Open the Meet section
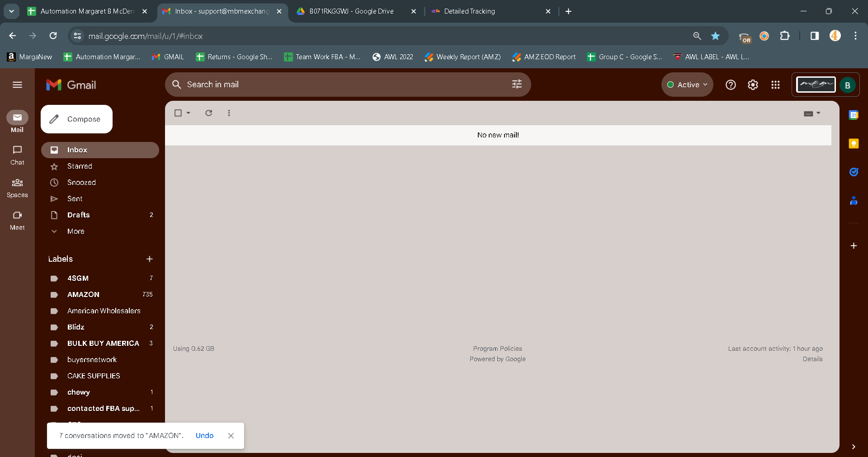 (17, 220)
